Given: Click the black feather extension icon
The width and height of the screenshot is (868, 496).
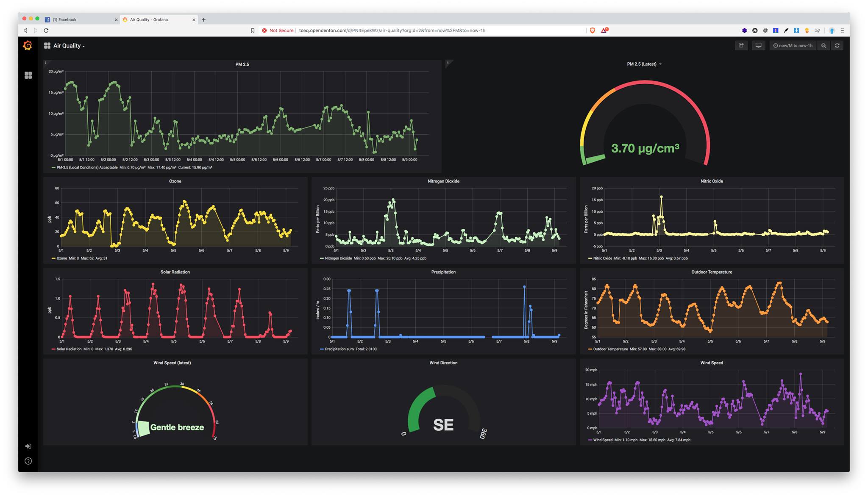Looking at the screenshot, I should (x=786, y=30).
